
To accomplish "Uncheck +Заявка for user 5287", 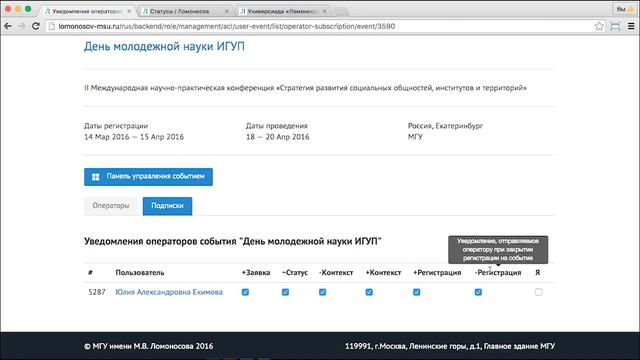I will 245,292.
